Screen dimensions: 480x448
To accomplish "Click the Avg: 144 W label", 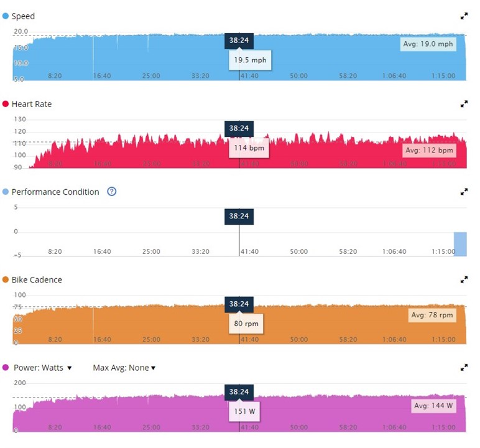I will click(x=433, y=406).
